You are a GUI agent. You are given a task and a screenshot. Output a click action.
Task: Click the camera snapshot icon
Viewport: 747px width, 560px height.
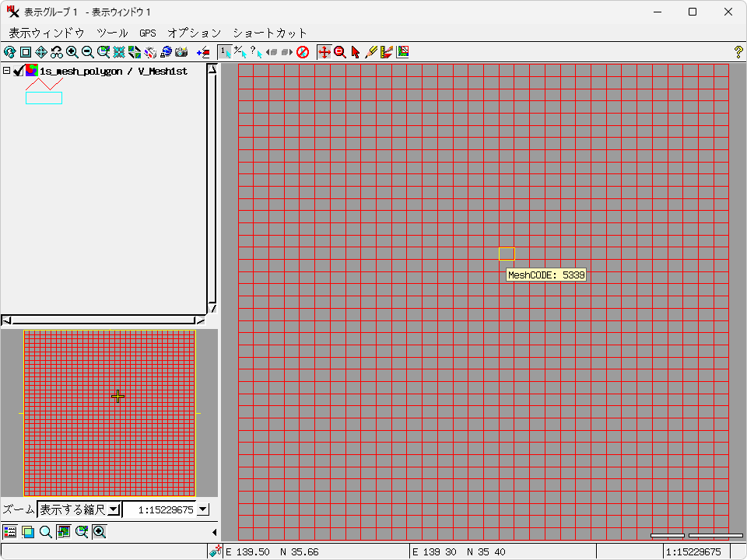point(181,52)
